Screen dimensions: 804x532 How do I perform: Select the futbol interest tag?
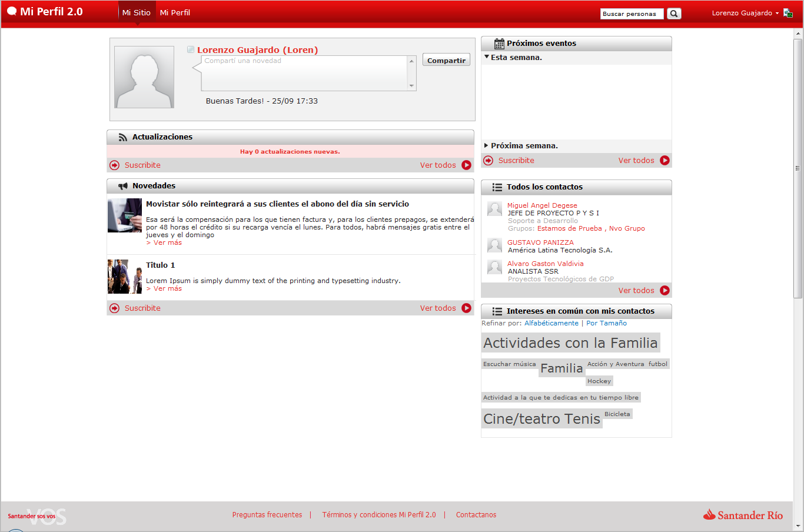[658, 364]
